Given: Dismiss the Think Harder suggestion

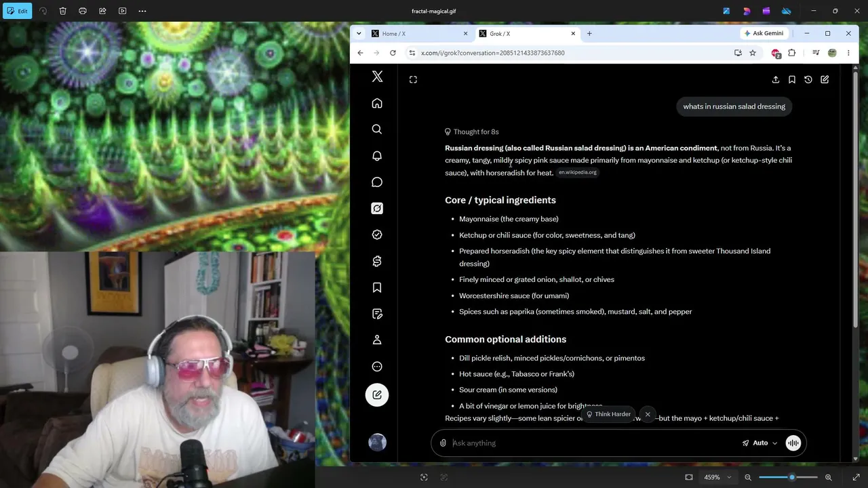Looking at the screenshot, I should pyautogui.click(x=648, y=414).
